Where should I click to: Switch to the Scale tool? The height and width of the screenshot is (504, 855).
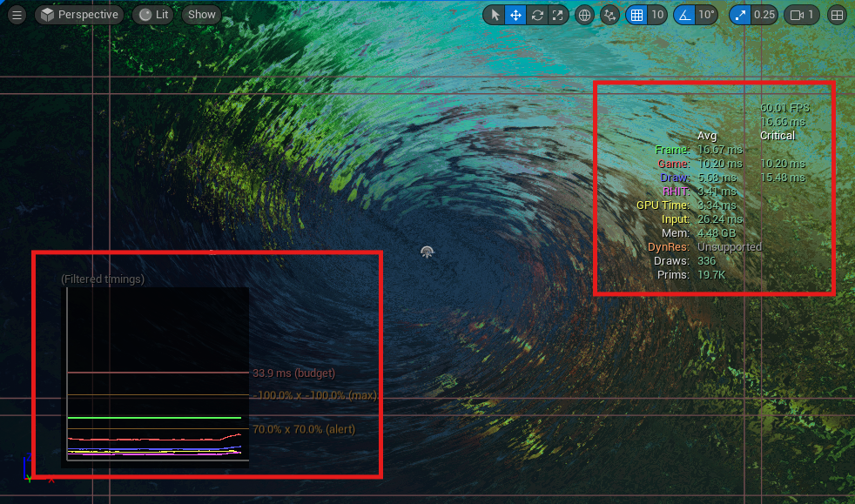556,15
